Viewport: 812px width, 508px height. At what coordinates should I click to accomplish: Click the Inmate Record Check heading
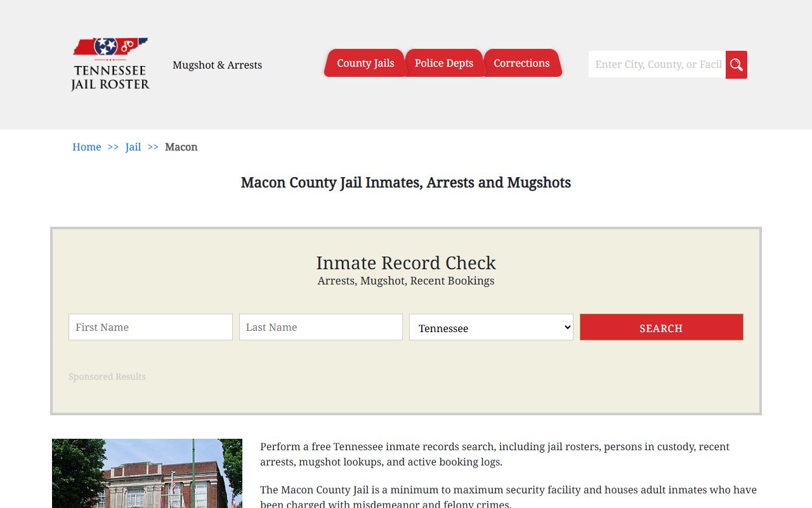[x=406, y=263]
